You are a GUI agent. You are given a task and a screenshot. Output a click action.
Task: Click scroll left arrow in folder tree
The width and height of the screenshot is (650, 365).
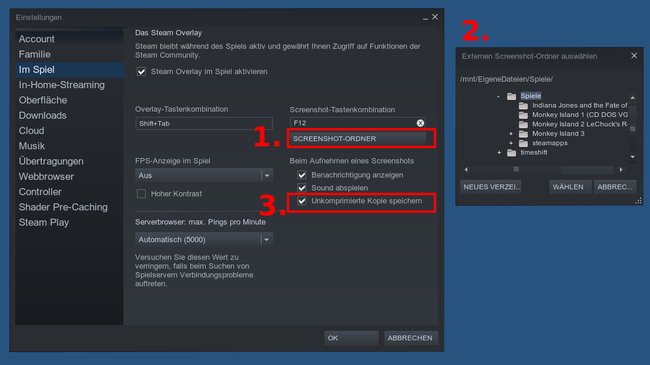(x=466, y=170)
